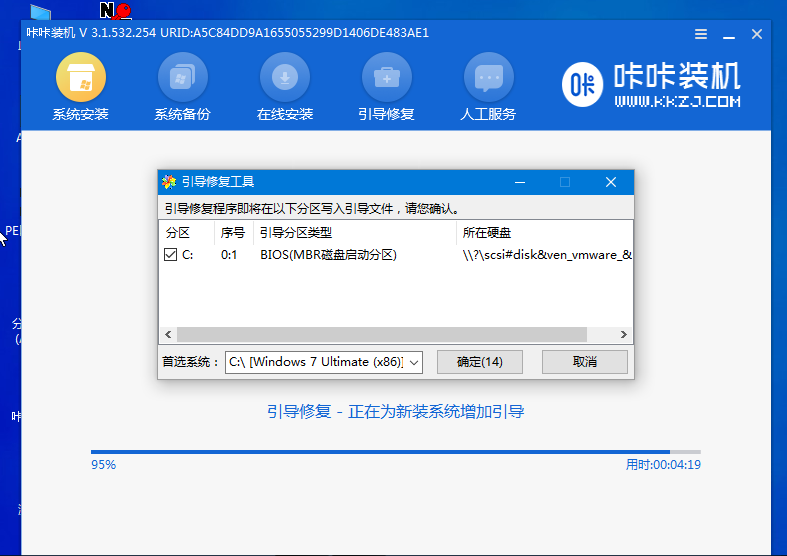
Task: Select the BIOS(MBR磁盘启动分区) cell
Action: (x=328, y=255)
